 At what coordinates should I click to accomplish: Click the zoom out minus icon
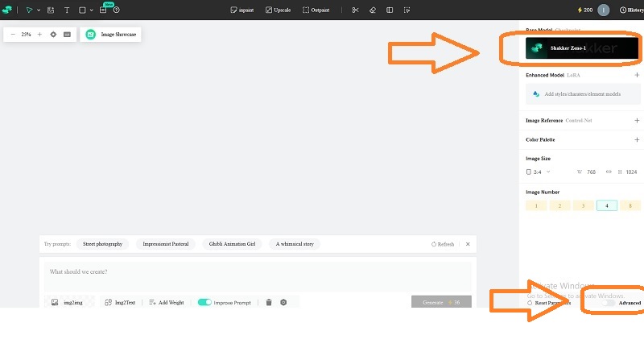tap(13, 35)
